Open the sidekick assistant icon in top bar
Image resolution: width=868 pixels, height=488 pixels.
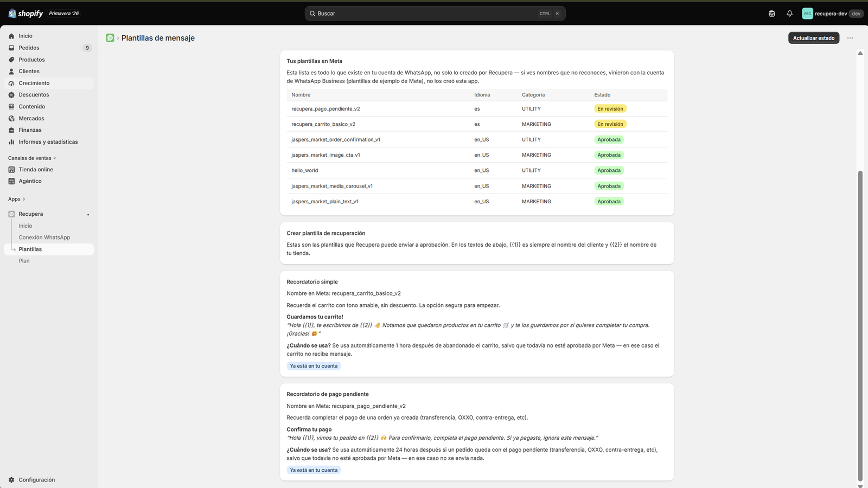pos(772,14)
